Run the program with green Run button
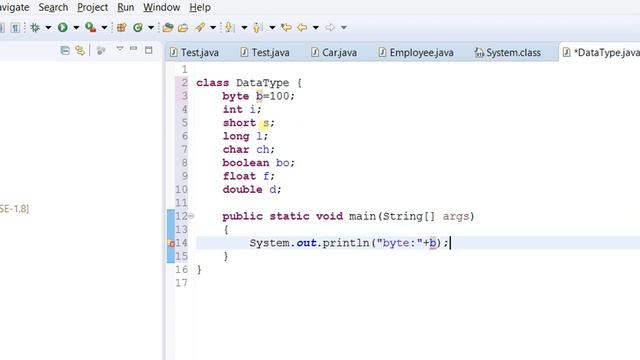The height and width of the screenshot is (360, 640). click(62, 27)
